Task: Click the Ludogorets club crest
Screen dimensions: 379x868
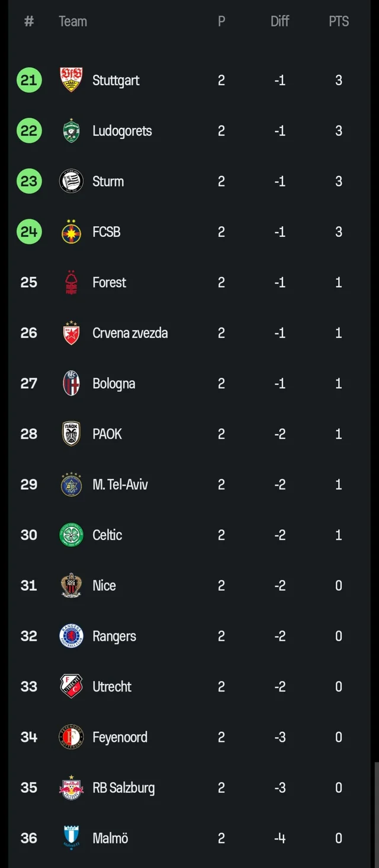Action: coord(70,131)
